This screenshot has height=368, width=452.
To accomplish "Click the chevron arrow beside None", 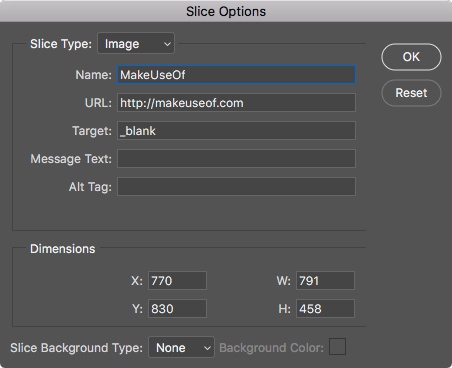I will 207,348.
